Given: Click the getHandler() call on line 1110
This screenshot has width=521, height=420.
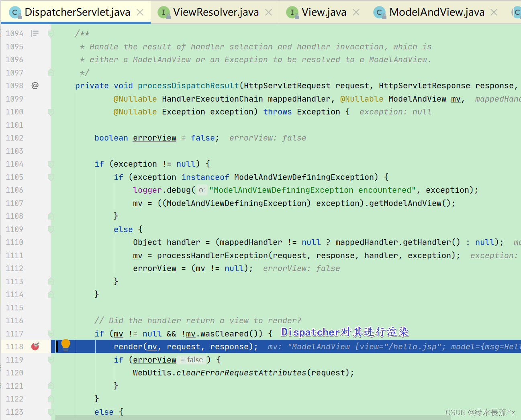Looking at the screenshot, I should [x=431, y=242].
